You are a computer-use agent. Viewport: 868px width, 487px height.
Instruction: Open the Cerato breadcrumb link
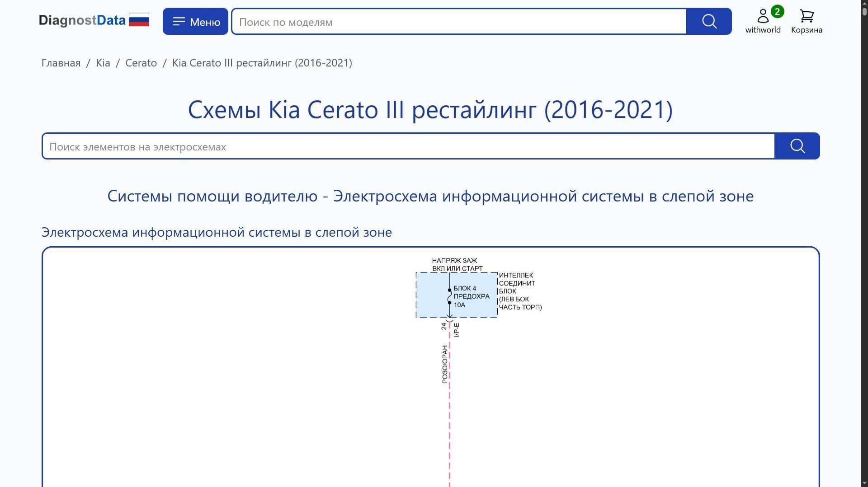click(141, 63)
